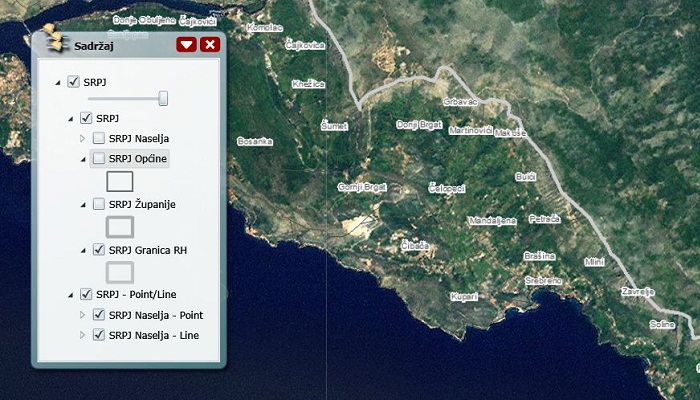
Task: Click the Sadržaj panel icon in the title bar
Action: (54, 44)
